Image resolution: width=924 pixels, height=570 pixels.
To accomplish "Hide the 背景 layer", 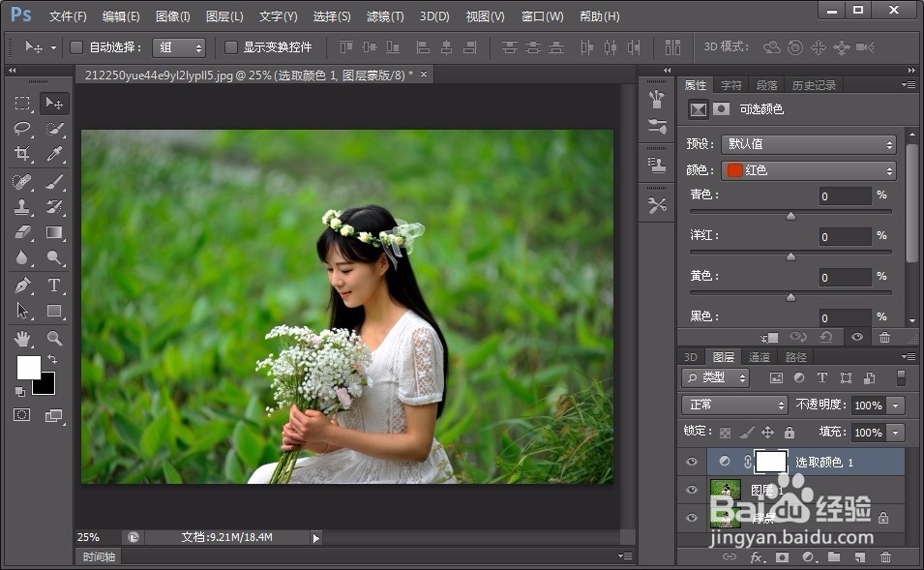I will 692,518.
